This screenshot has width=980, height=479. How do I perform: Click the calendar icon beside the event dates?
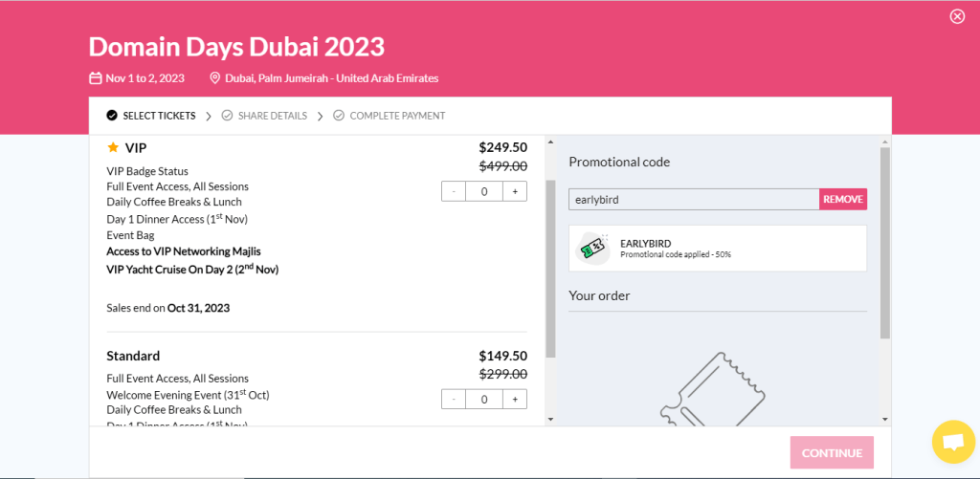pyautogui.click(x=95, y=78)
